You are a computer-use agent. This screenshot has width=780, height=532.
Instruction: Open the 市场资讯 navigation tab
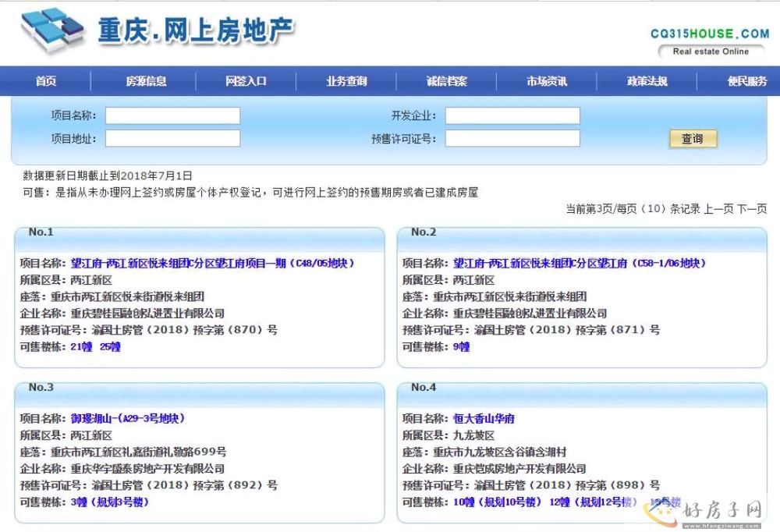547,81
